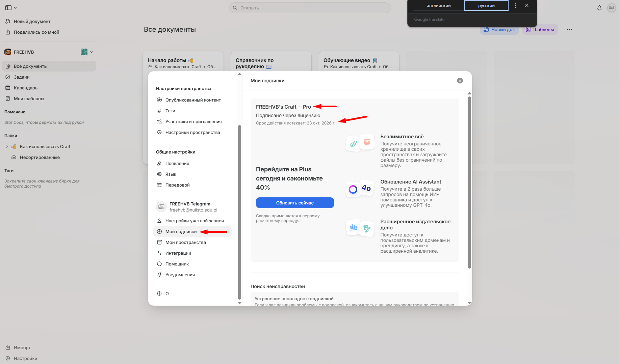Screen dimensions: 619x364
Task: Click the Открыть search field
Action: pyautogui.click(x=310, y=8)
